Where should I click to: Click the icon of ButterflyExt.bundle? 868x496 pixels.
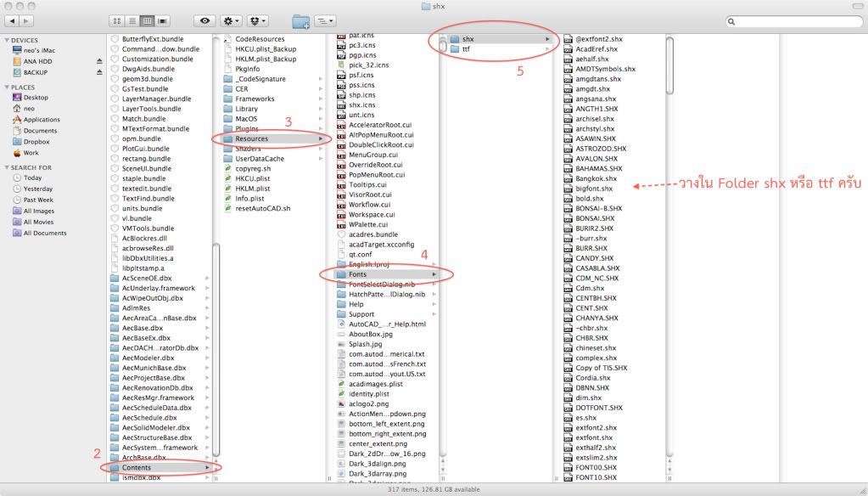pos(115,39)
